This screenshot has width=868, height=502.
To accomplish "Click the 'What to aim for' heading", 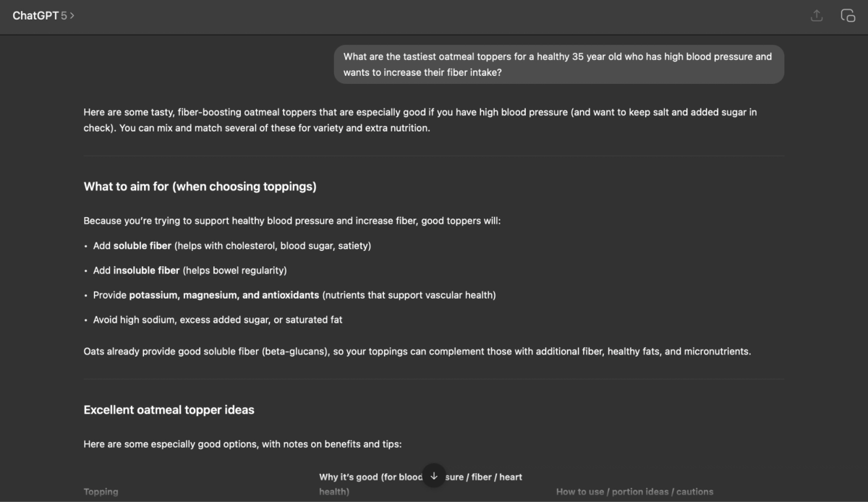I will point(200,186).
